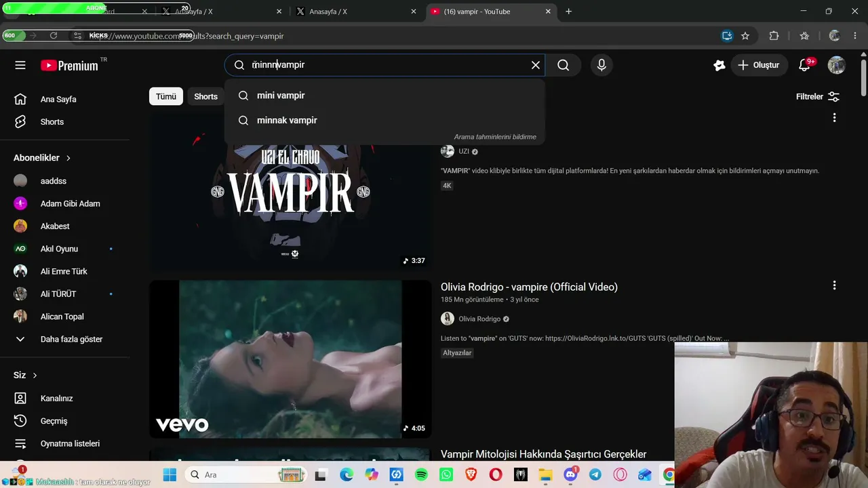Open the Oluştur create menu

pyautogui.click(x=759, y=65)
